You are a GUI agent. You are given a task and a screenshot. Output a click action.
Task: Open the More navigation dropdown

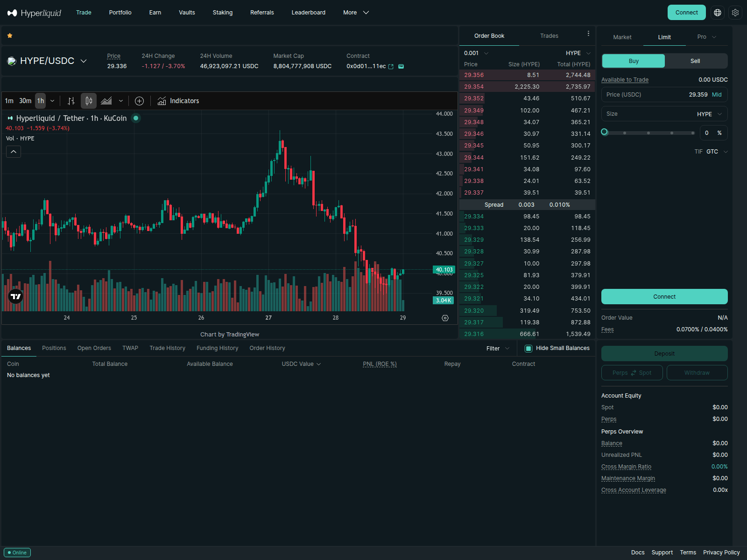356,13
